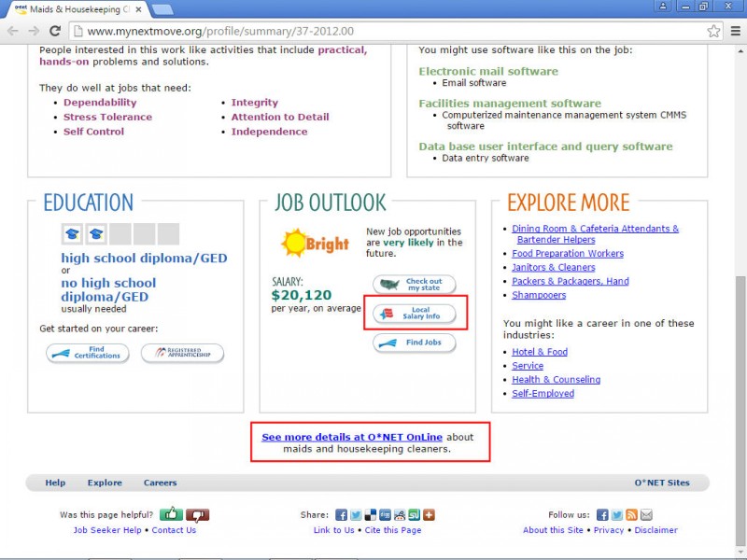The image size is (747, 560).
Task: Open the Janitors & Cleaners link
Action: pyautogui.click(x=553, y=267)
